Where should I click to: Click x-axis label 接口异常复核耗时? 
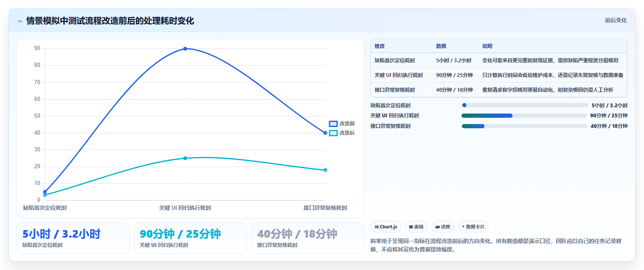coord(325,208)
